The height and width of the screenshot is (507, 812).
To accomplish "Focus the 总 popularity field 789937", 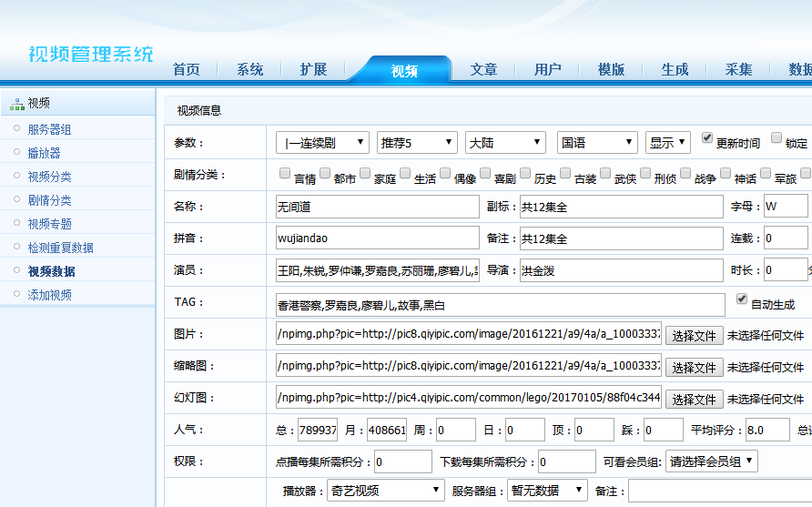I will click(318, 430).
